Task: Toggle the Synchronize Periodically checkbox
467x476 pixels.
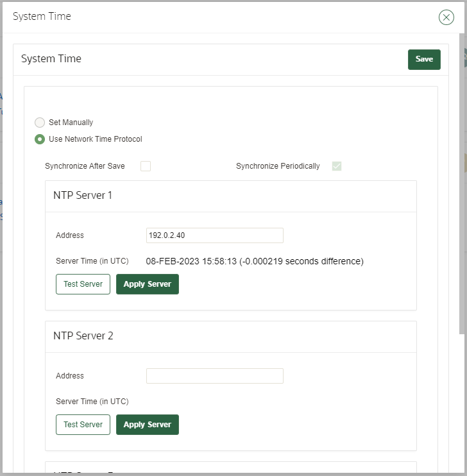Action: pos(337,166)
